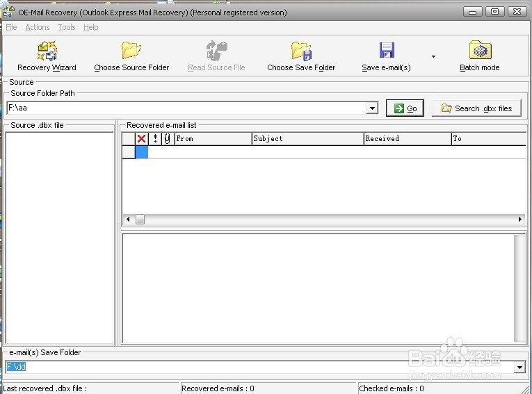The image size is (532, 394).
Task: Click the To column header
Action: pos(489,138)
